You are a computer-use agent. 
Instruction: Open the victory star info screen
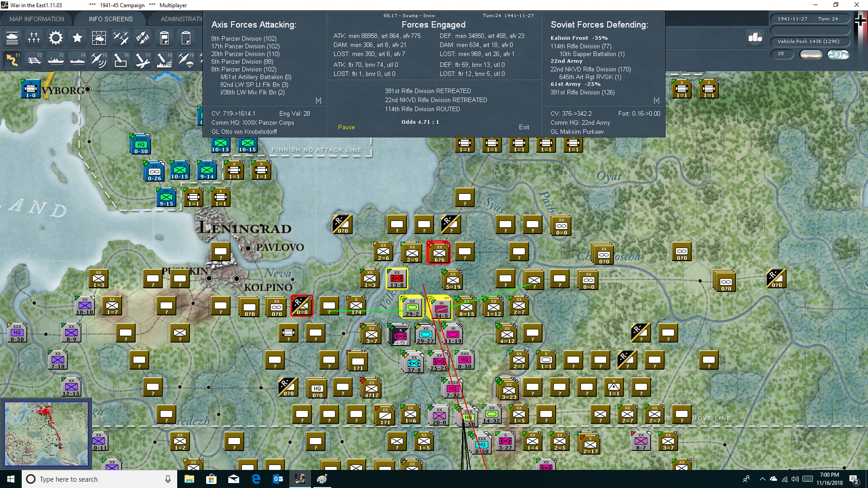(77, 38)
